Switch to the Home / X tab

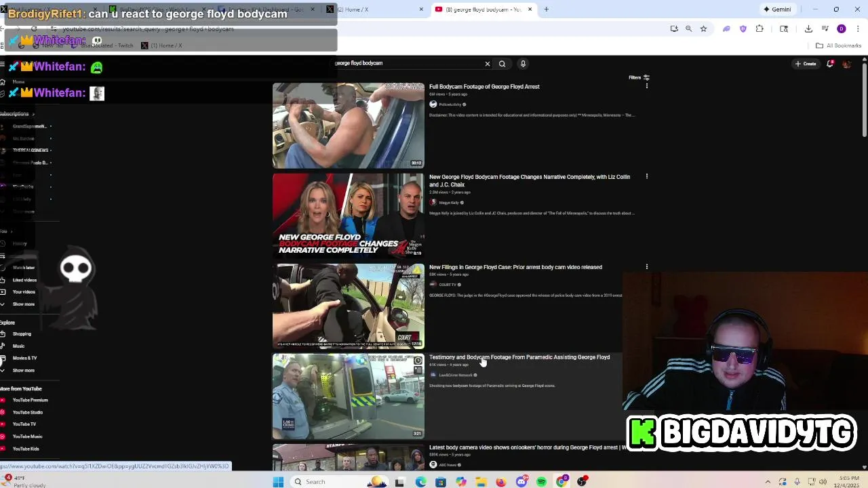(x=376, y=9)
